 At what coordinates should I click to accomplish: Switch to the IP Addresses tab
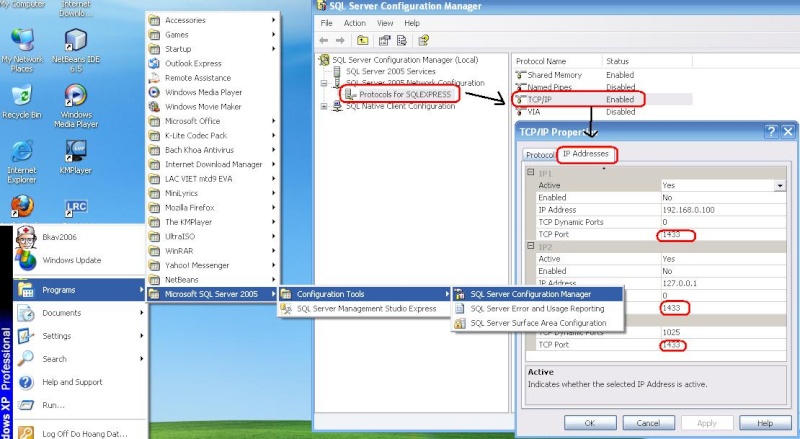coord(586,154)
